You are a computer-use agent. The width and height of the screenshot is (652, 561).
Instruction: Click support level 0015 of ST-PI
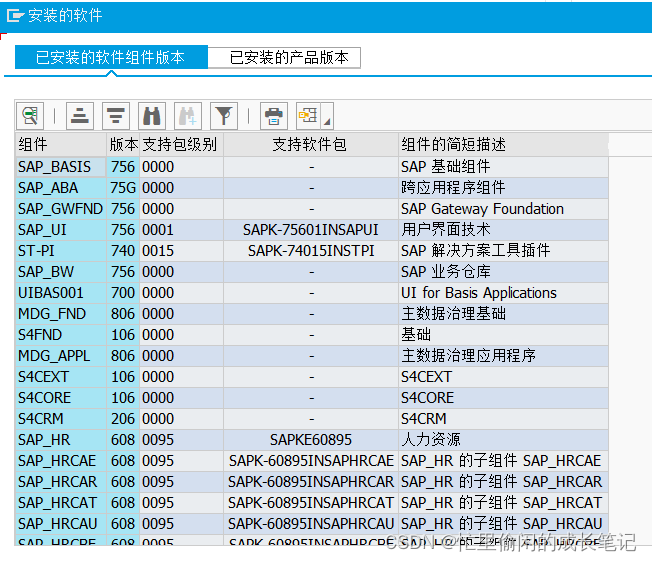click(181, 251)
